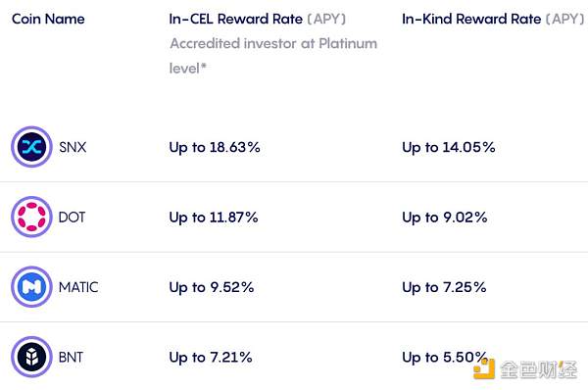Click DOT in-CEL rate Up to 11.87%

tap(214, 218)
